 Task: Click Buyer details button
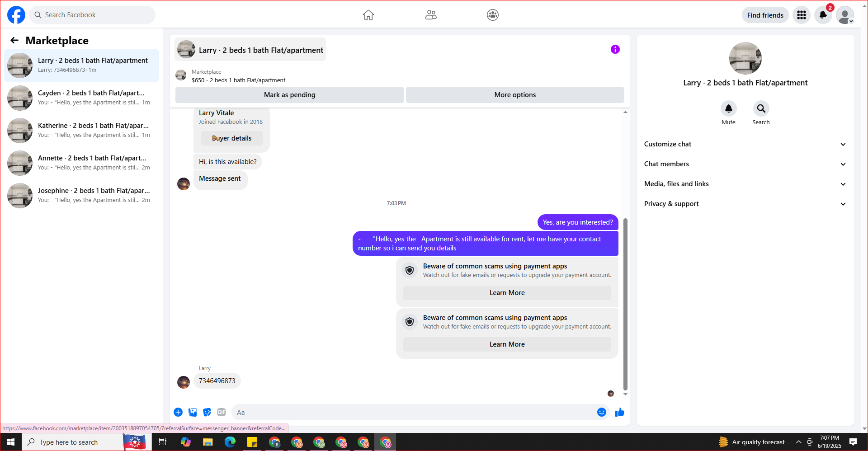231,138
